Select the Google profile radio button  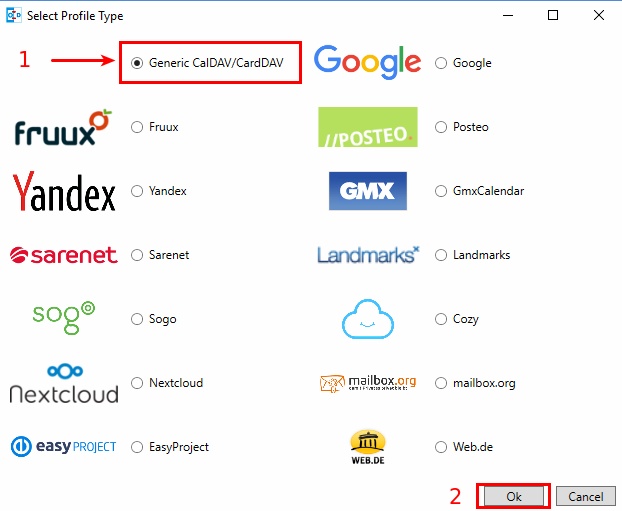441,63
